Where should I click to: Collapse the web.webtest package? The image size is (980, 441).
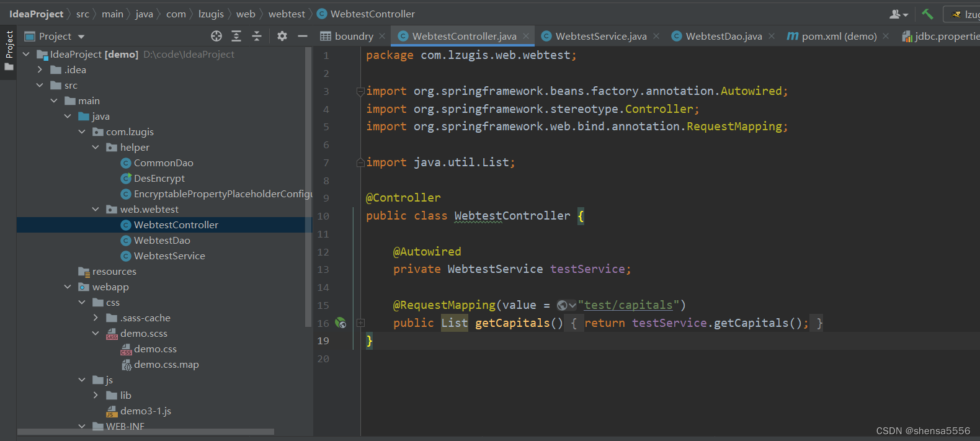pos(96,209)
